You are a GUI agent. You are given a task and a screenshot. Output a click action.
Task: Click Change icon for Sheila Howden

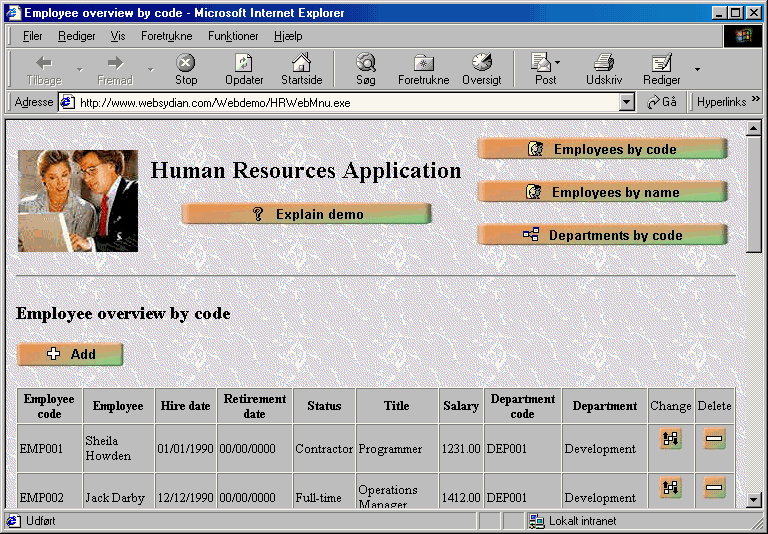pyautogui.click(x=671, y=439)
